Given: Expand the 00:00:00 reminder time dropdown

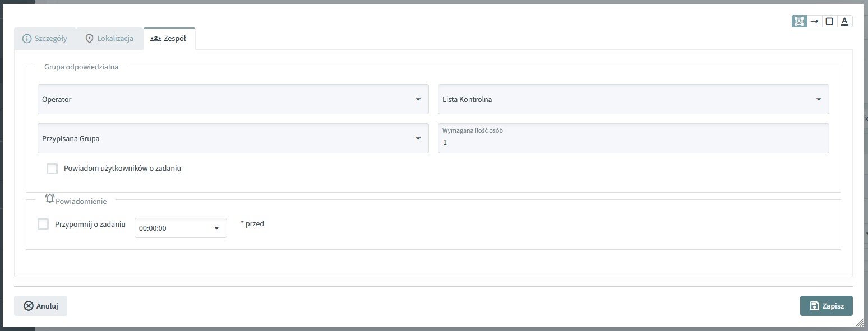Looking at the screenshot, I should [x=181, y=229].
